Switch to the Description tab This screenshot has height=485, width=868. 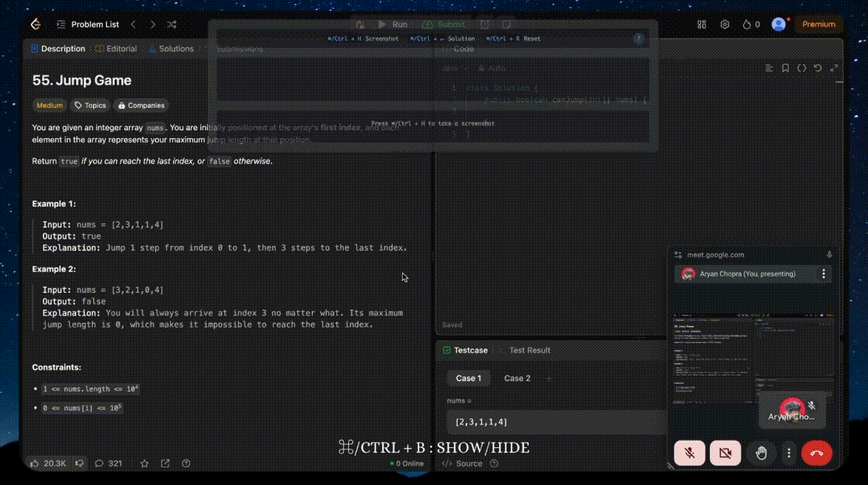[x=58, y=49]
